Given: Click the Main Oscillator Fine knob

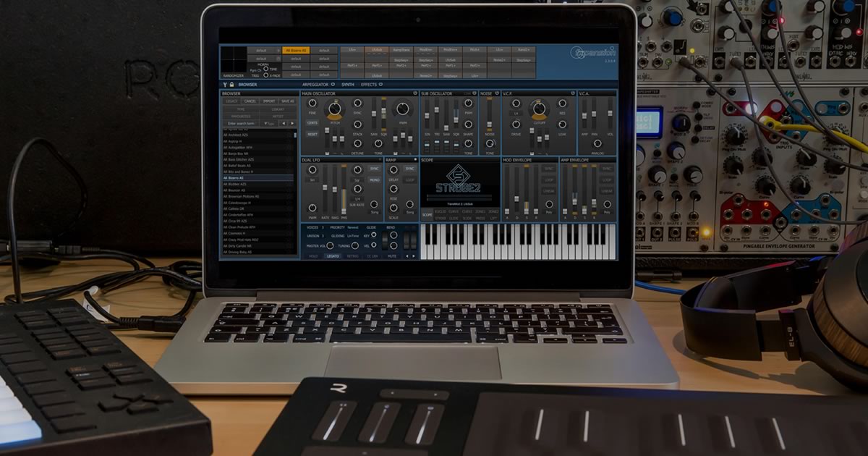Looking at the screenshot, I should tap(312, 104).
